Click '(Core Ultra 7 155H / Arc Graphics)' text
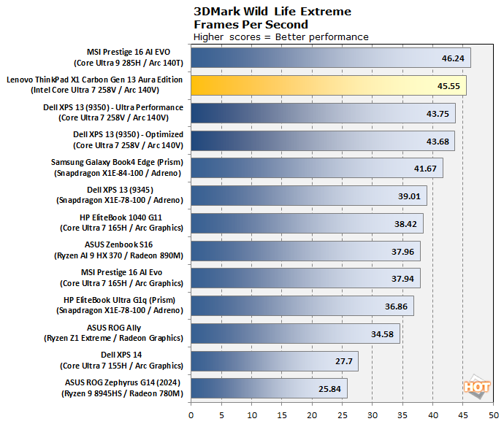The width and height of the screenshot is (504, 424). coord(121,366)
